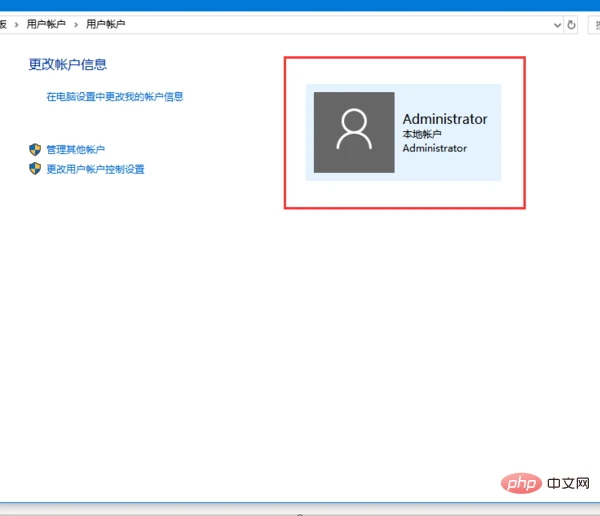Image resolution: width=600 pixels, height=516 pixels.
Task: Expand the address bar history dropdown
Action: click(557, 25)
